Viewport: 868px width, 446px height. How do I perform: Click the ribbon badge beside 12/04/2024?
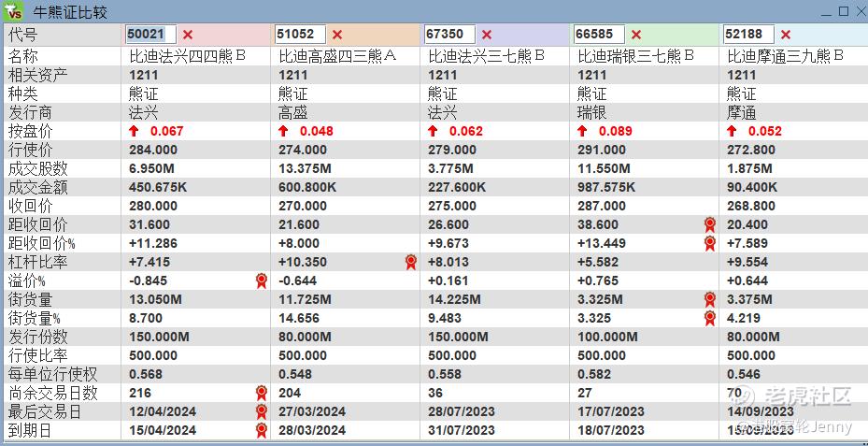tap(262, 411)
